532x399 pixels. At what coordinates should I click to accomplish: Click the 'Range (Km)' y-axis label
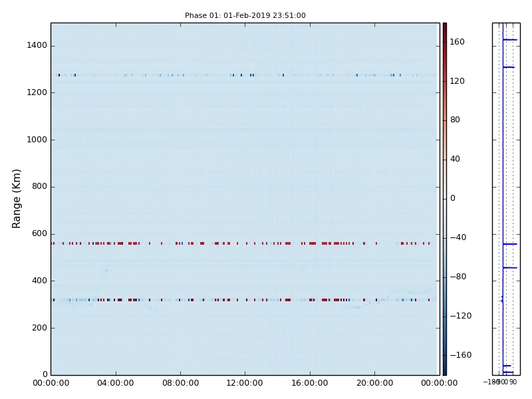(x=16, y=199)
